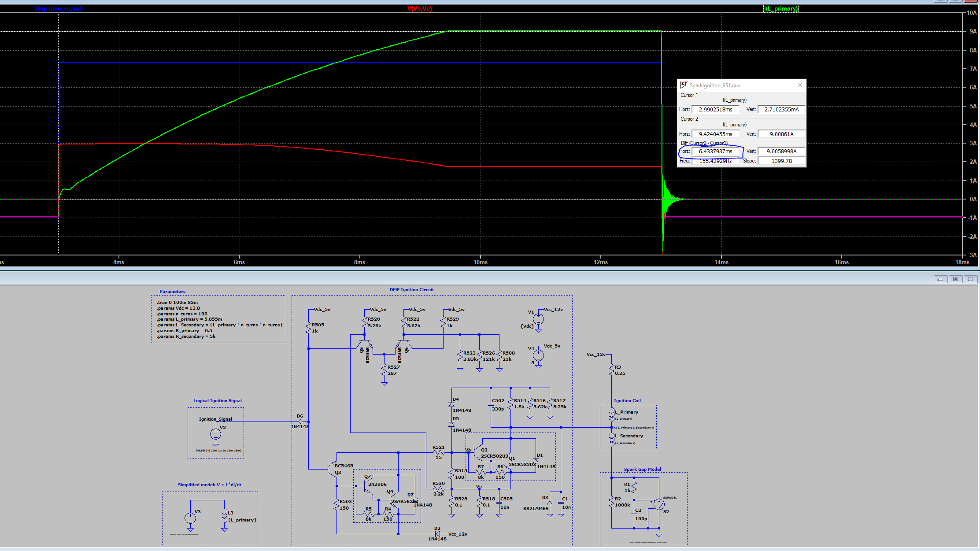Minimize the schematic pane window
The width and height of the screenshot is (980, 551).
click(x=940, y=279)
